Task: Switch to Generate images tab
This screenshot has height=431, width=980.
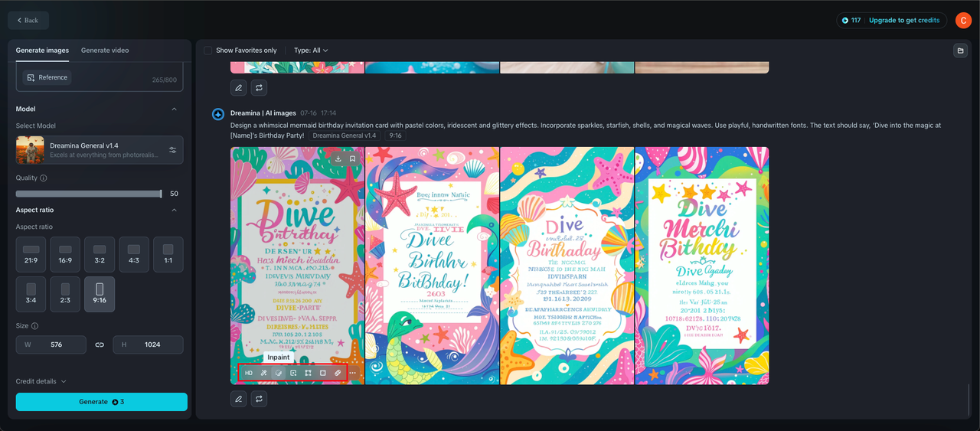Action: pos(42,51)
